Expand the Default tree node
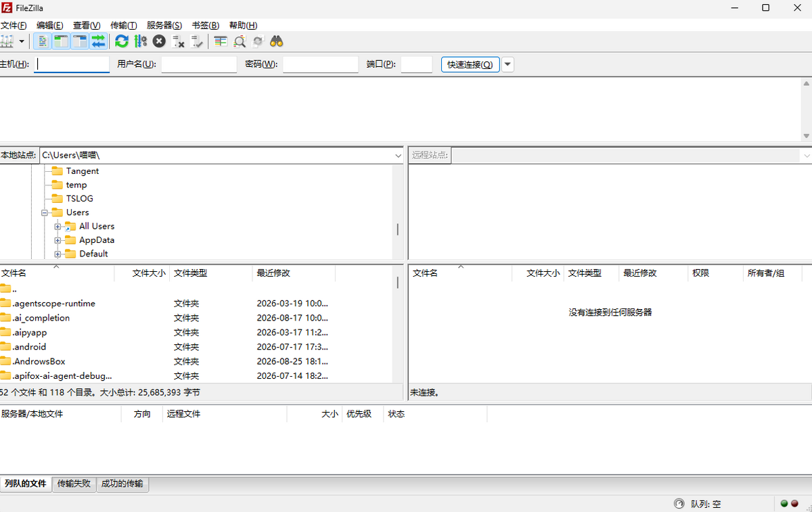This screenshot has width=812, height=512. [x=58, y=254]
